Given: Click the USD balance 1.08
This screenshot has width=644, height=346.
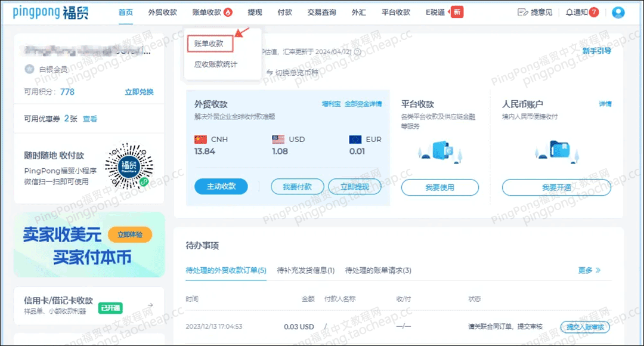Looking at the screenshot, I should click(280, 151).
